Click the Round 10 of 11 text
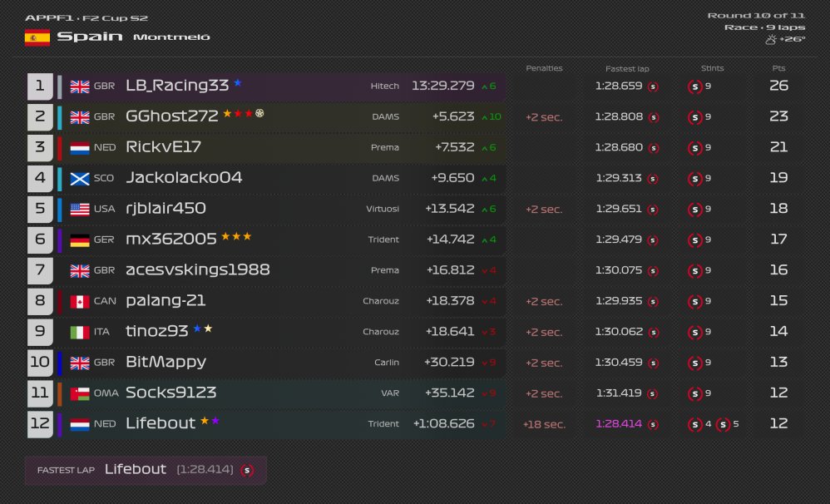This screenshot has width=830, height=504. 756,16
